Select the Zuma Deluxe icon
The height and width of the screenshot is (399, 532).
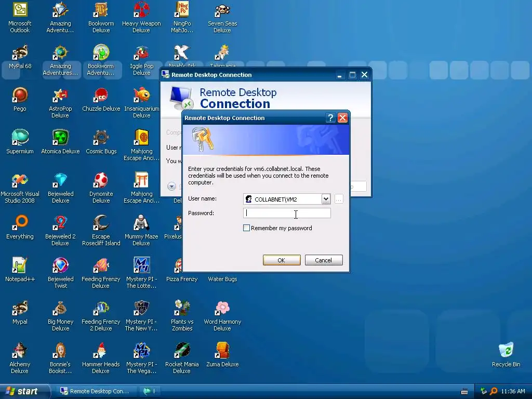coord(222,355)
